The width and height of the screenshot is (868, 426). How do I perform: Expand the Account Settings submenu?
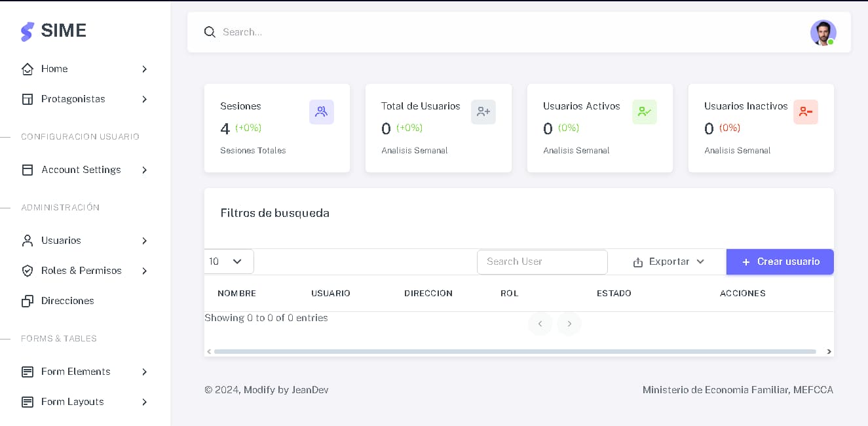[x=144, y=170]
